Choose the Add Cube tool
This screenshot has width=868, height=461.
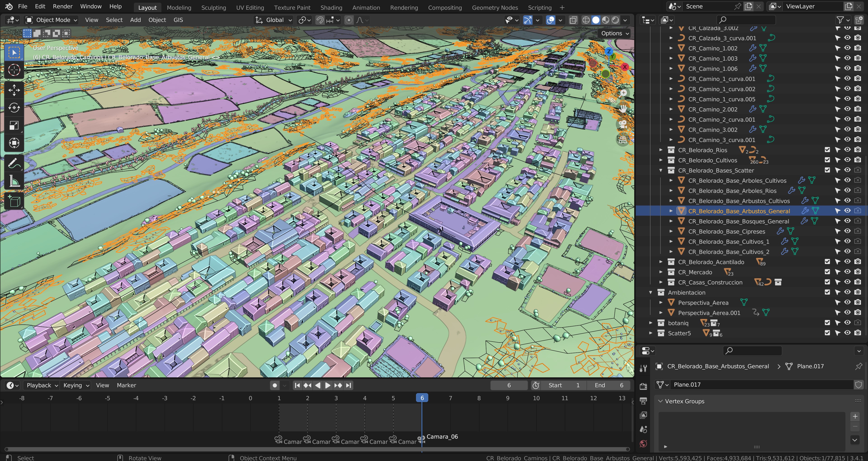click(x=14, y=201)
